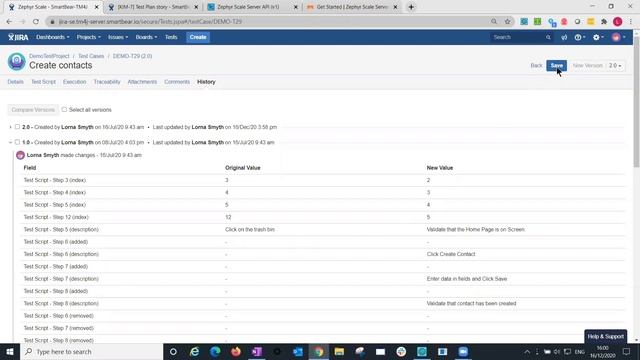Screen dimensions: 640x360
Task: Check the Select all versions checkbox
Action: [64, 109]
